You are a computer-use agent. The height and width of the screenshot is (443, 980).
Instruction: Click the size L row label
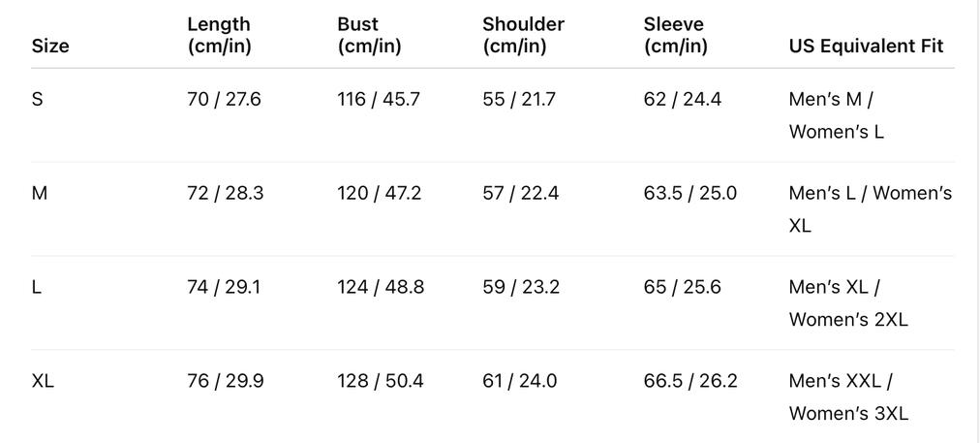pyautogui.click(x=37, y=287)
